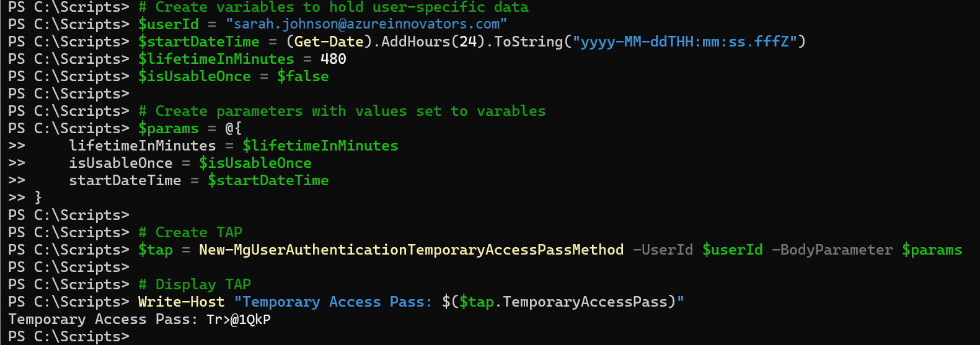The height and width of the screenshot is (345, 980).
Task: Click the "# Create TAP" comment
Action: point(190,232)
